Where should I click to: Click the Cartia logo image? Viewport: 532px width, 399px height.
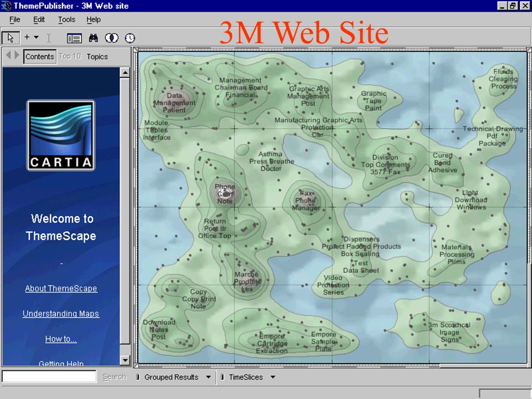[61, 135]
